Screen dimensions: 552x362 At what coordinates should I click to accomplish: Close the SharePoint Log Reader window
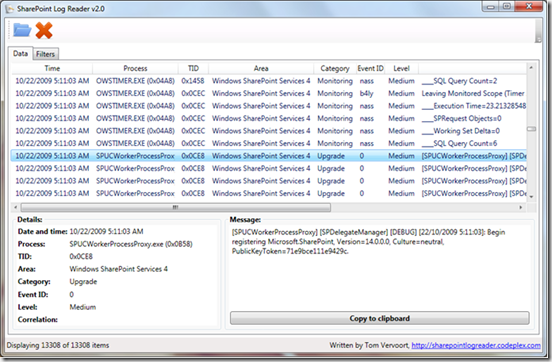point(529,6)
